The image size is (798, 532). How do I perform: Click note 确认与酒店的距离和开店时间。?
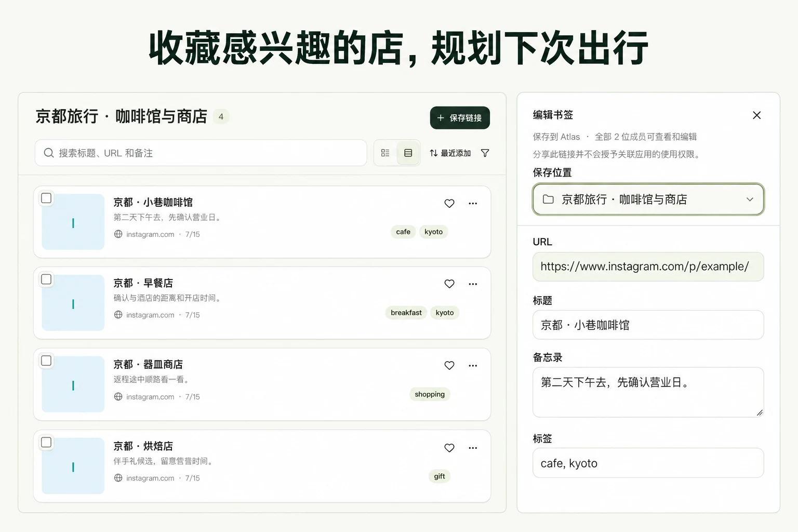pyautogui.click(x=169, y=298)
